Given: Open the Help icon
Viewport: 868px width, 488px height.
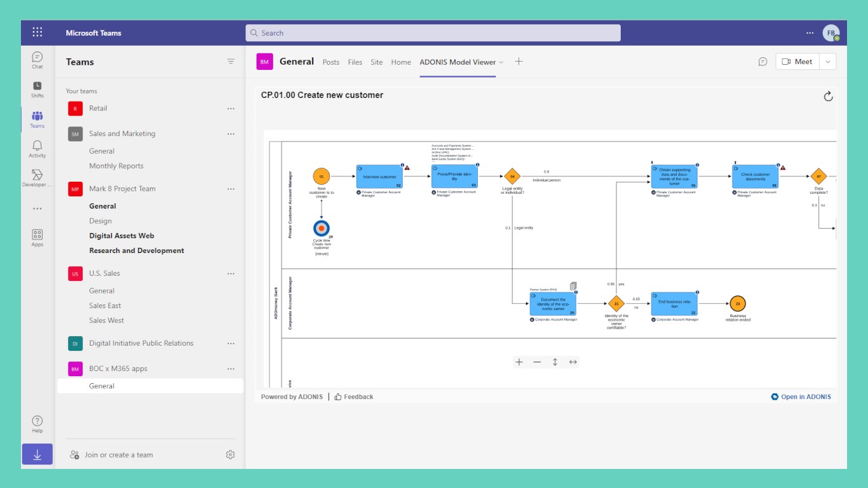Looking at the screenshot, I should 37,424.
